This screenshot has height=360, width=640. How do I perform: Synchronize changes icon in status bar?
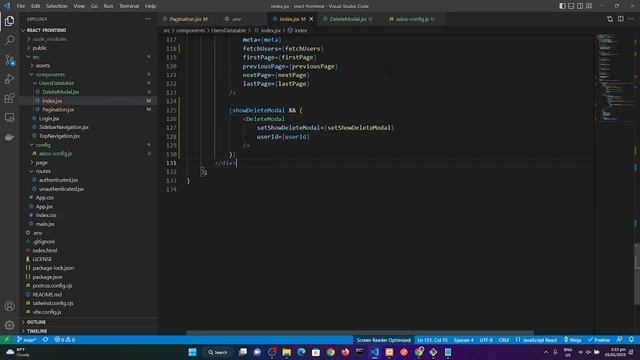[x=45, y=340]
